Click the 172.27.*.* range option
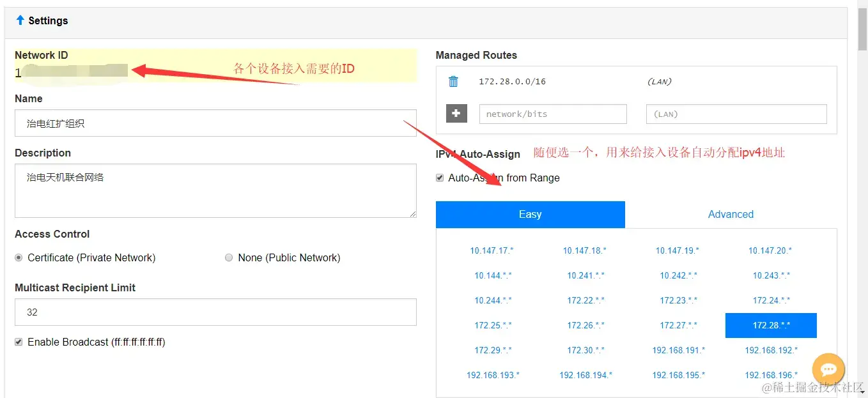Image resolution: width=868 pixels, height=398 pixels. (x=678, y=325)
